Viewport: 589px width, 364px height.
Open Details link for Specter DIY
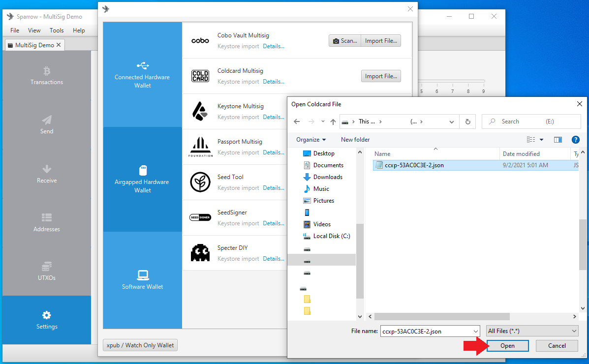(x=274, y=258)
